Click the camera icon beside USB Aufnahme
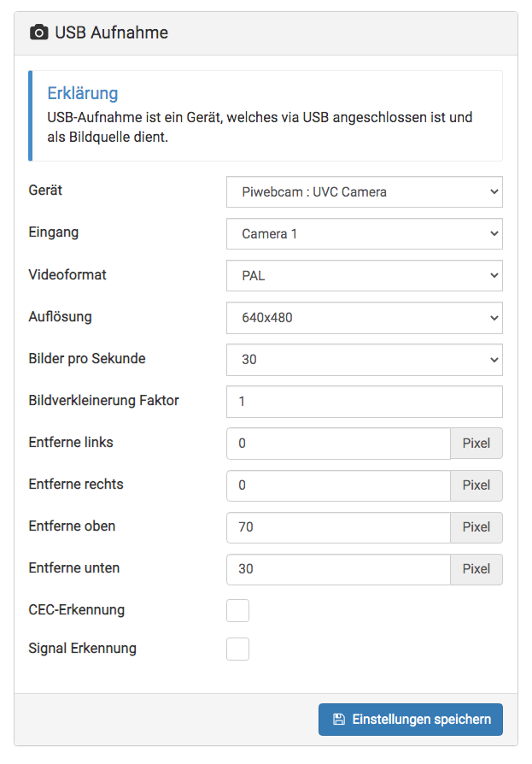The image size is (532, 764). coord(39,32)
